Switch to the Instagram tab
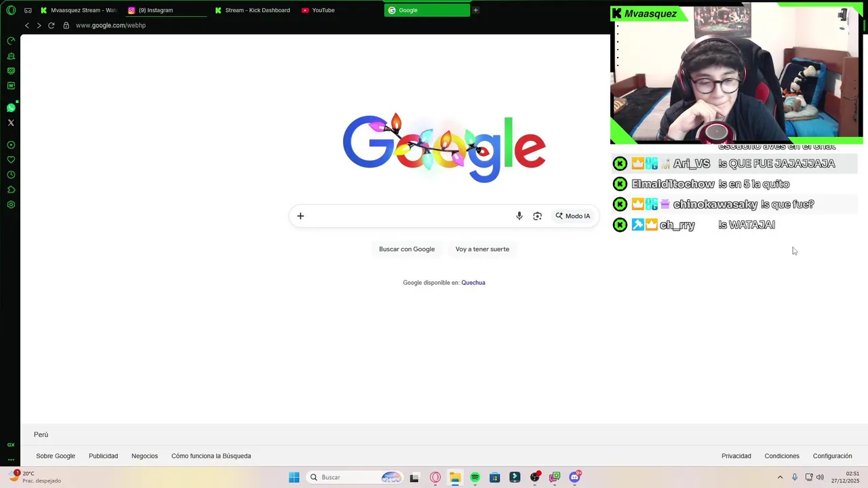The height and width of the screenshot is (488, 868). [x=166, y=10]
